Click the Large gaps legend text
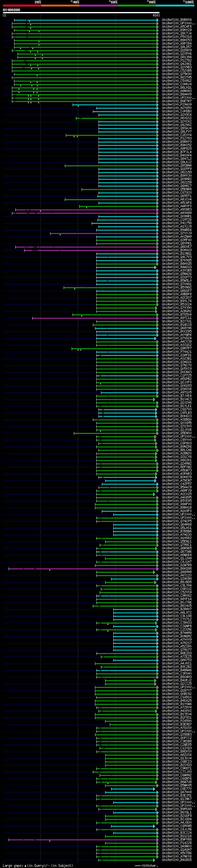 [38, 866]
